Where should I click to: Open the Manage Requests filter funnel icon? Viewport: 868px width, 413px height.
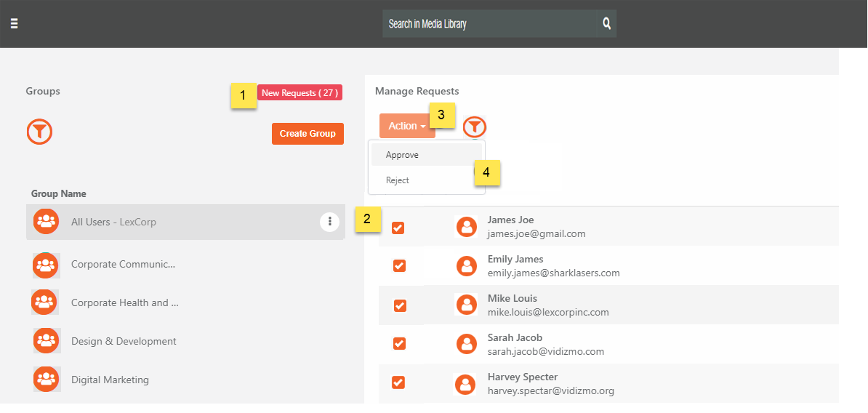[x=475, y=127]
